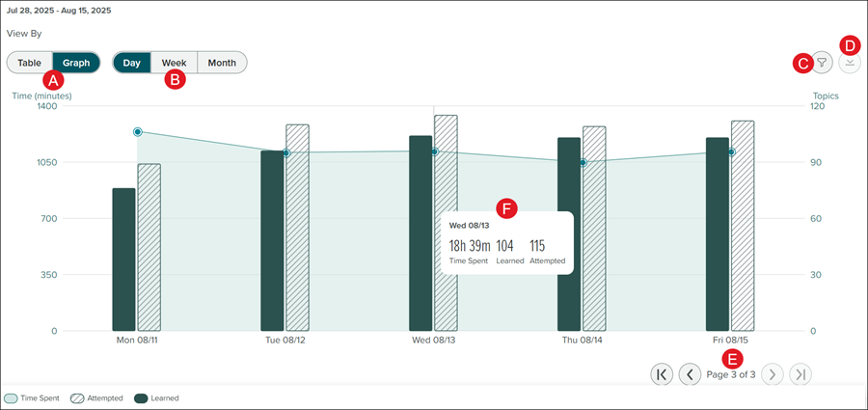This screenshot has height=410, width=868.
Task: Jump to the last page
Action: coord(800,374)
